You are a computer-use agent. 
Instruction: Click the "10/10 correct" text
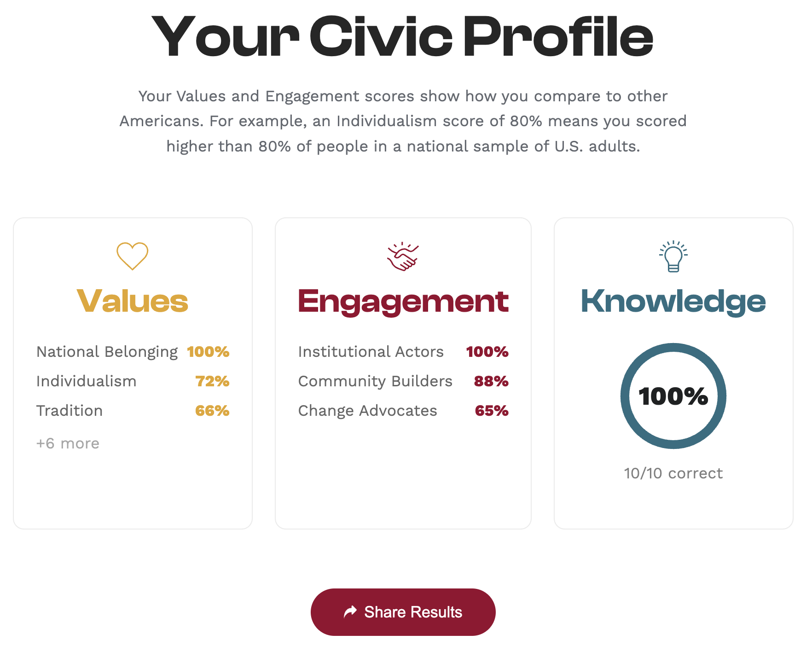[x=673, y=473]
